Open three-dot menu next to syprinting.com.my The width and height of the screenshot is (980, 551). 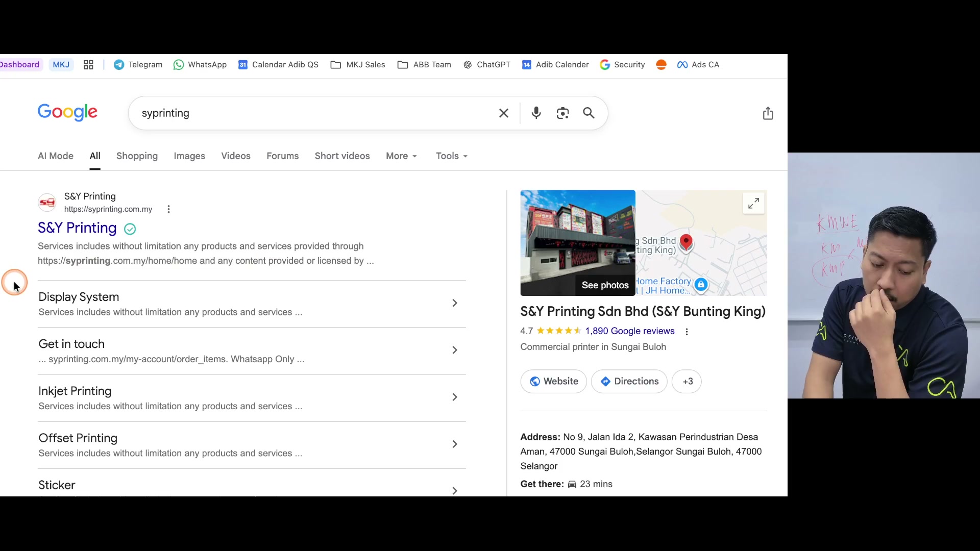tap(168, 209)
